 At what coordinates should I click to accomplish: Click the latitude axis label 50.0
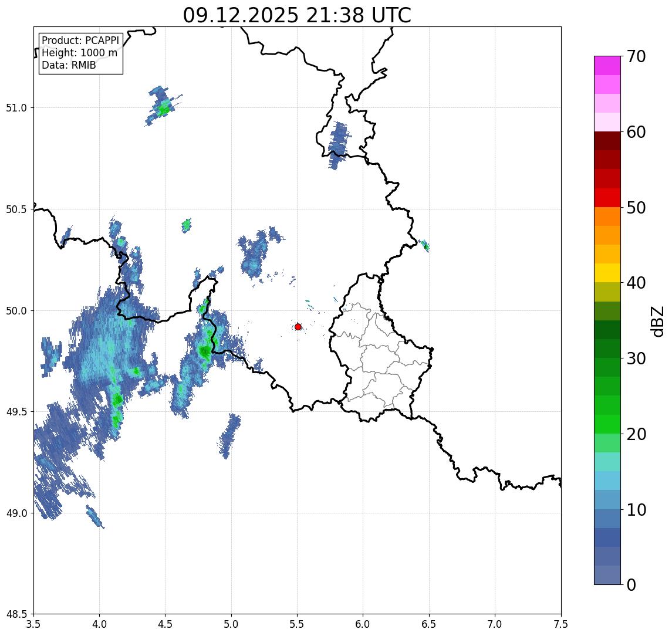[x=16, y=311]
